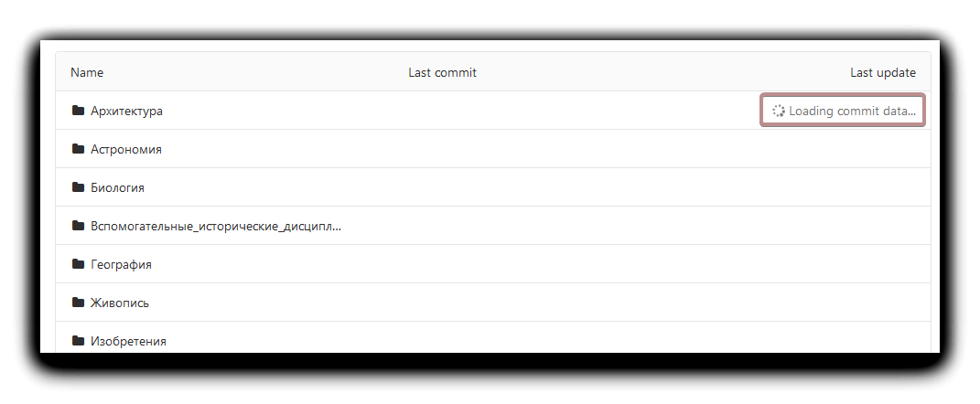The width and height of the screenshot is (980, 404).
Task: Open the Архитектура folder link
Action: pos(126,111)
